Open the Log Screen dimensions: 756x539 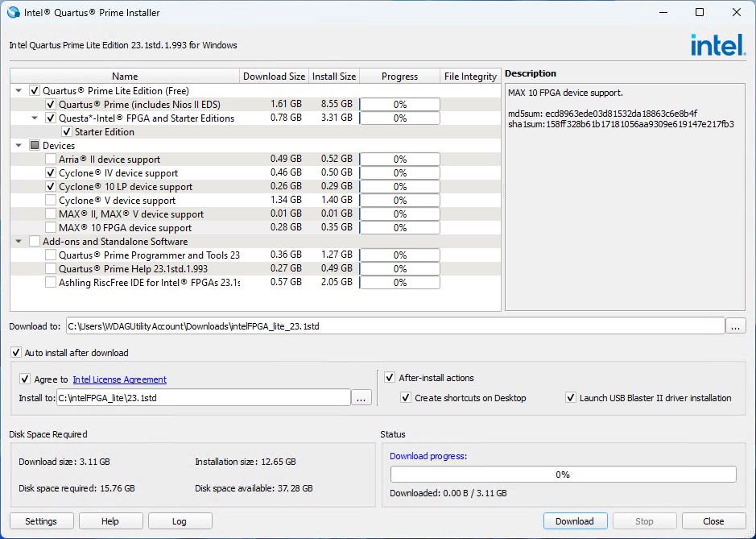pyautogui.click(x=180, y=521)
